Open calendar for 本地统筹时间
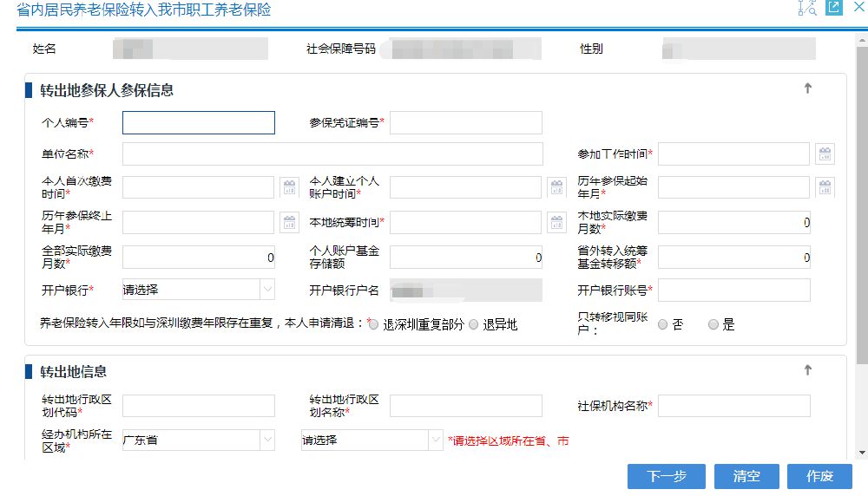Viewport: 868px width, 496px height. pos(556,223)
